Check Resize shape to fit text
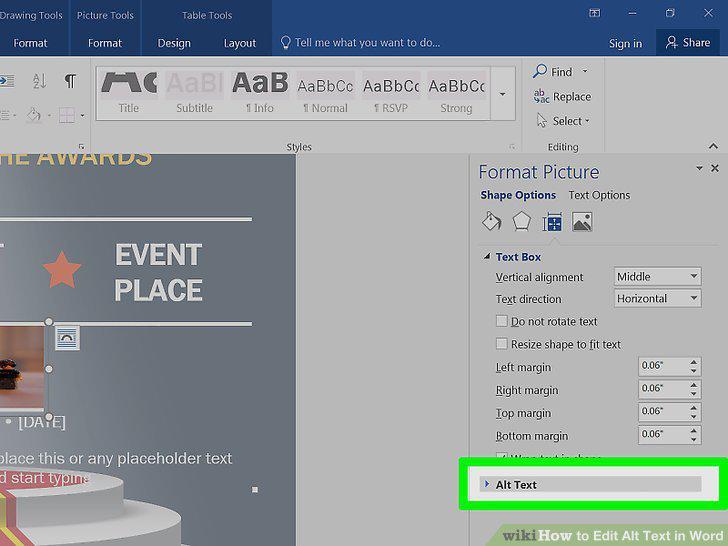 pyautogui.click(x=501, y=344)
